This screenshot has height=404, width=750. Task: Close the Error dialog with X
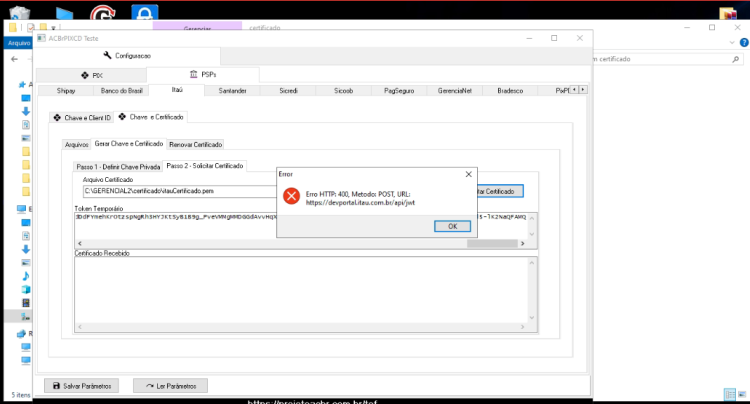click(469, 175)
